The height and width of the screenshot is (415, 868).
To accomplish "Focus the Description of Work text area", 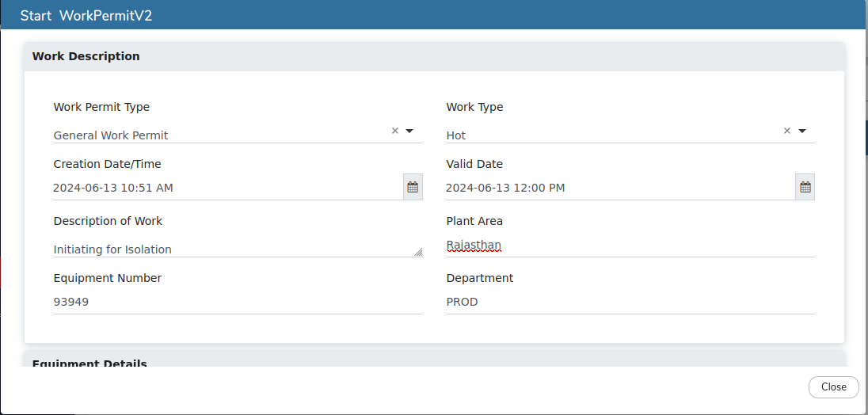I will click(x=230, y=249).
